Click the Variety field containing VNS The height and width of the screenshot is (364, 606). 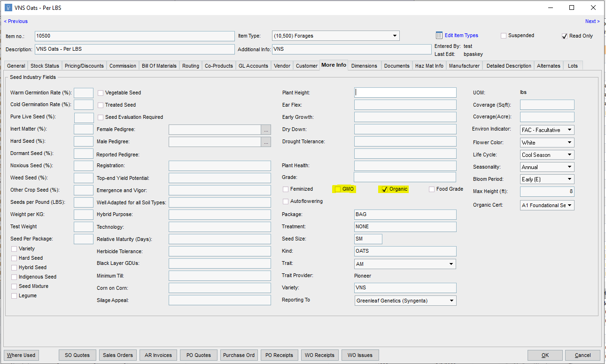(x=405, y=288)
